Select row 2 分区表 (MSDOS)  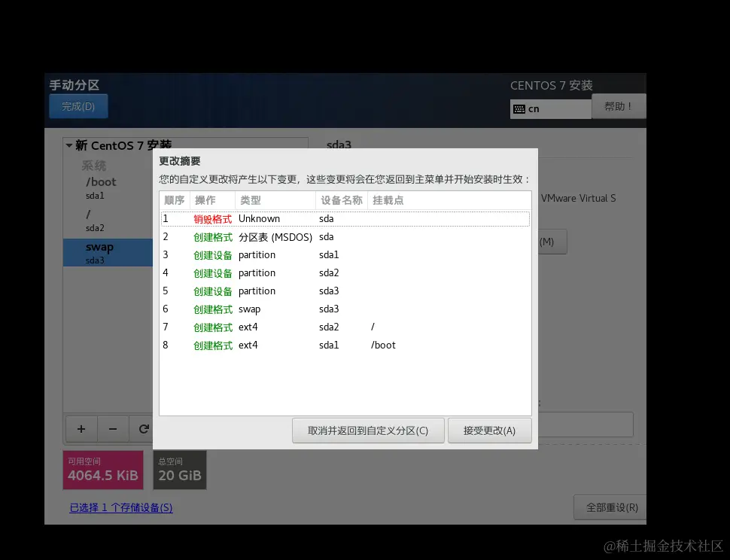click(345, 237)
